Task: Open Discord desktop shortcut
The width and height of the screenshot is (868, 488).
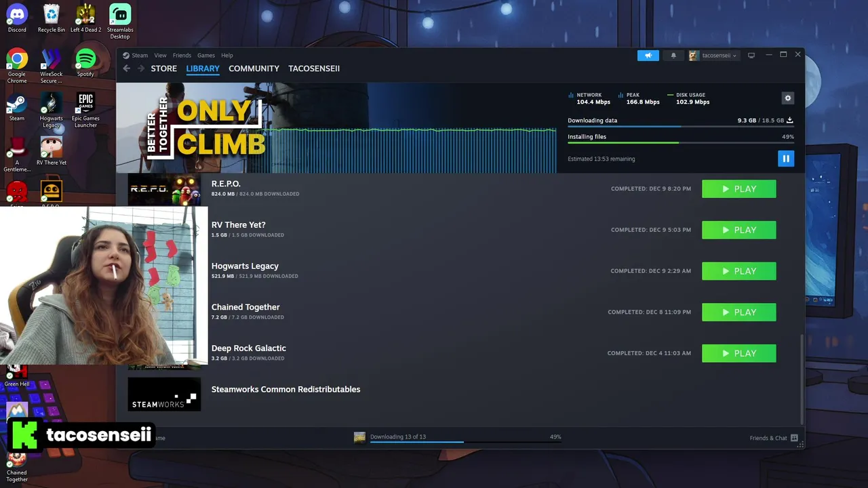Action: point(17,18)
